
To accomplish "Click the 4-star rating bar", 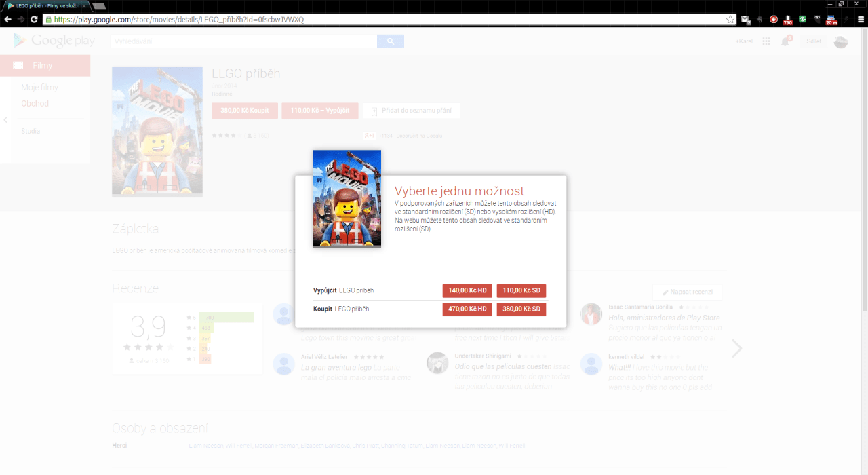I will pyautogui.click(x=207, y=328).
